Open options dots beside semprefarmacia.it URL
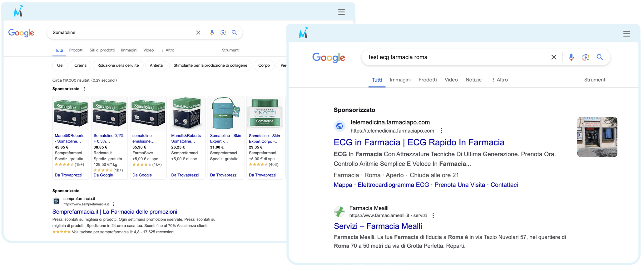 (114, 204)
